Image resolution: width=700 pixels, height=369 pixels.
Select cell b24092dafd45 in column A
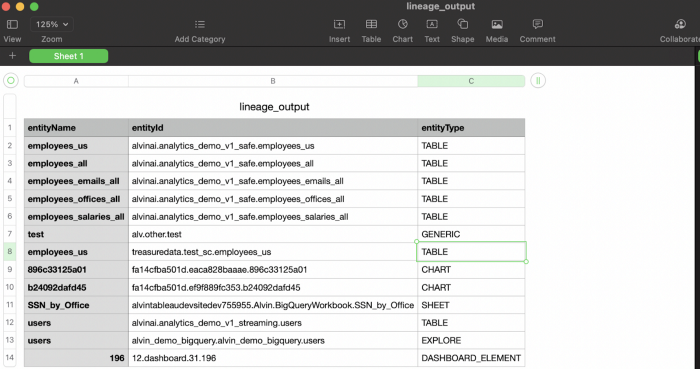(76, 287)
